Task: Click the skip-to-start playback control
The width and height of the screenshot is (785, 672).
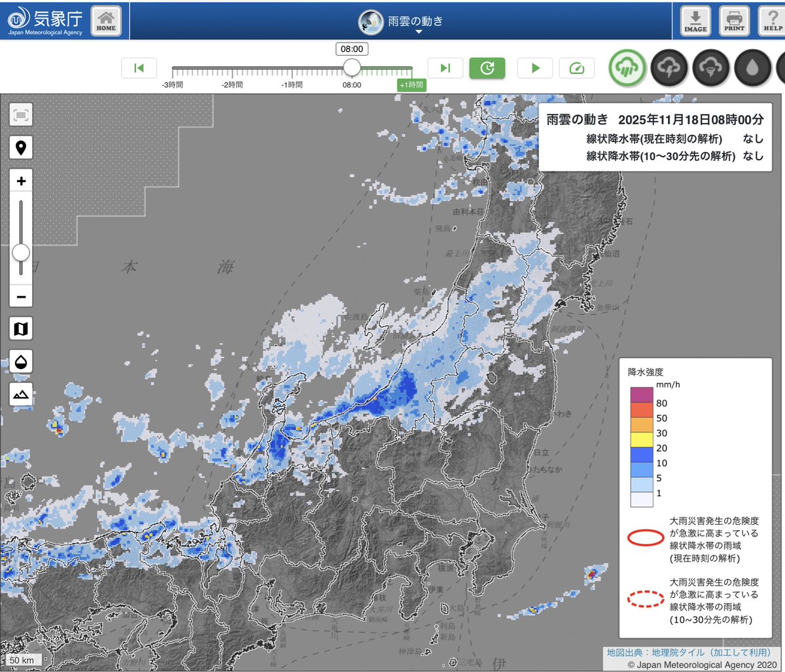Action: (x=139, y=67)
